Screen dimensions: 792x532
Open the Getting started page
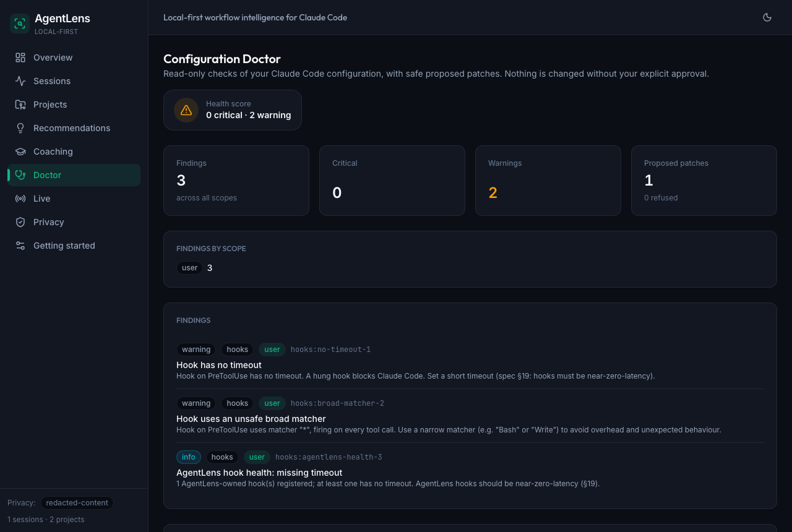(74, 246)
